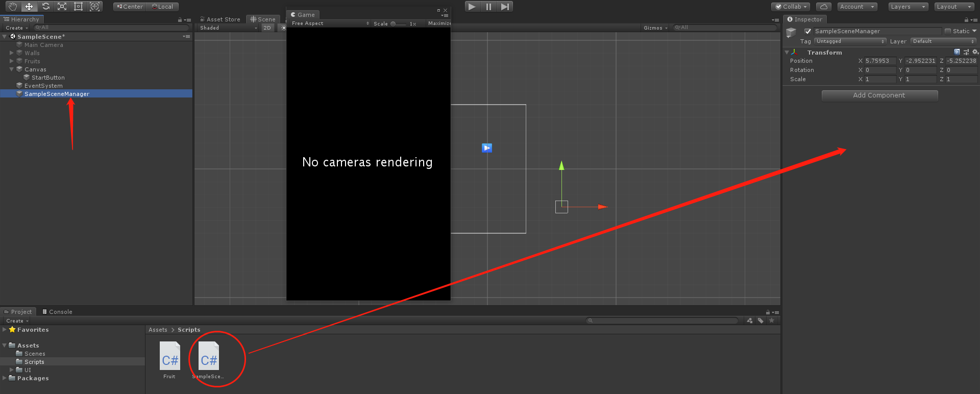The width and height of the screenshot is (980, 394).
Task: Select the SampleSce... C# script
Action: [x=208, y=360]
